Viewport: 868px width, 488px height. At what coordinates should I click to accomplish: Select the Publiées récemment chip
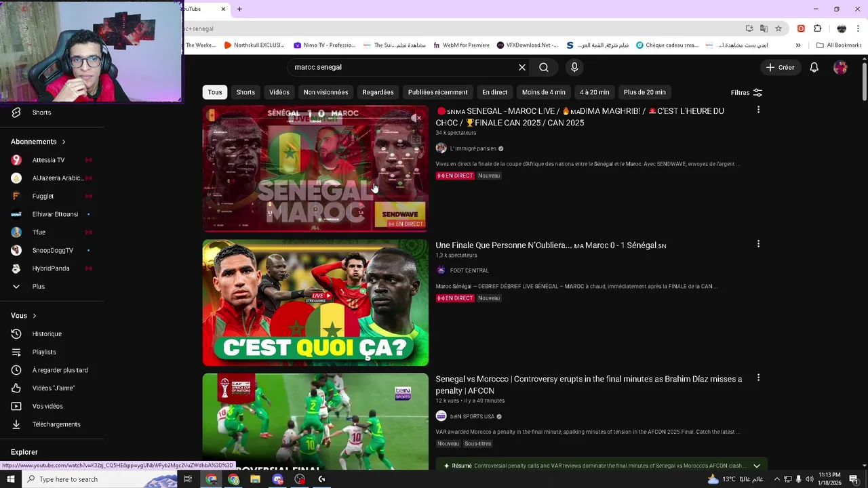pos(437,92)
